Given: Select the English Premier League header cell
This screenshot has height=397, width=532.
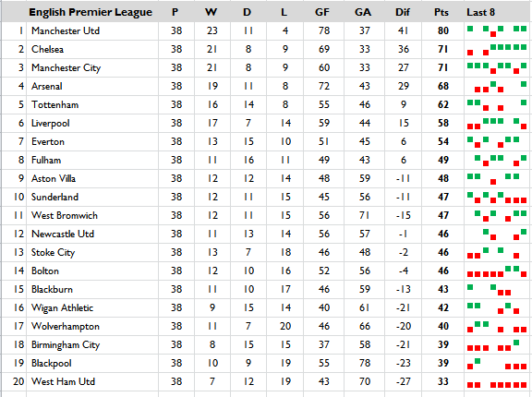Looking at the screenshot, I should (x=92, y=12).
